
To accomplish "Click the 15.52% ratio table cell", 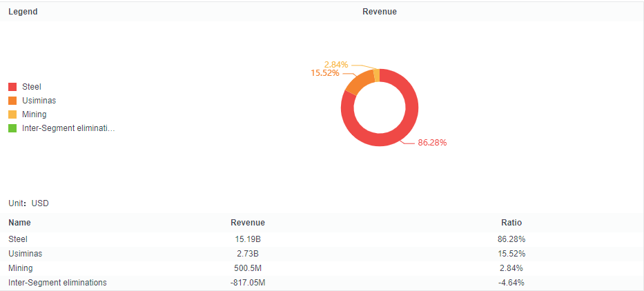I will point(511,254).
